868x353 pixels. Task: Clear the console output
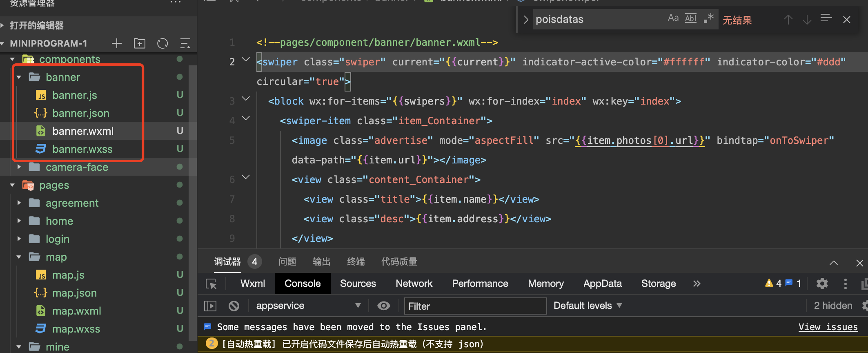point(234,306)
